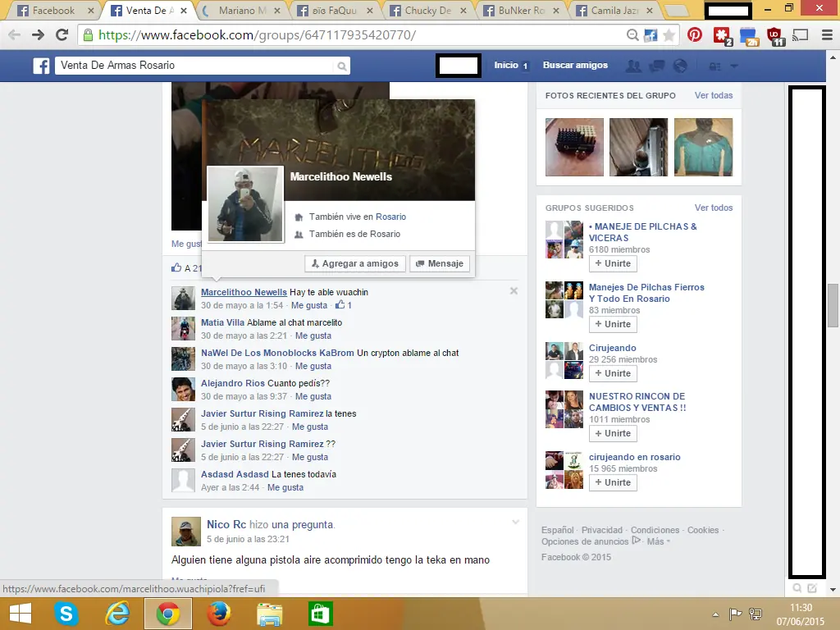Reload the page with refresh icon
Image resolution: width=840 pixels, height=630 pixels.
click(x=62, y=35)
